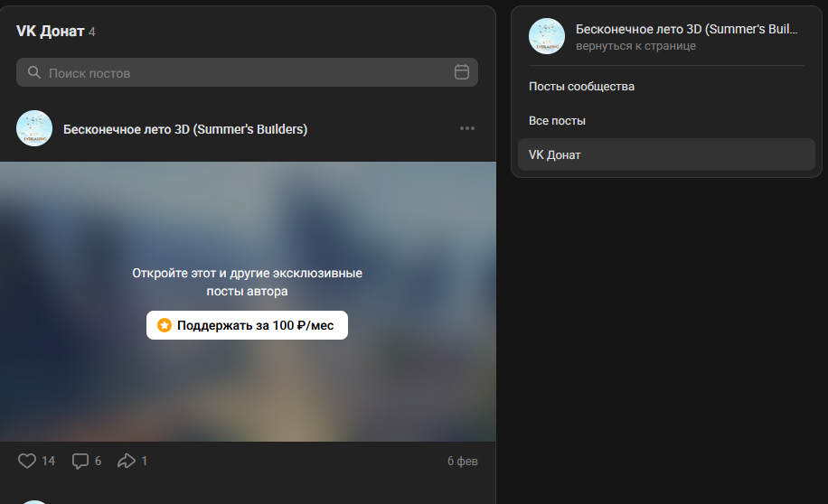Focus the "Поиск постов" search field
This screenshot has height=504, width=828.
tap(247, 72)
